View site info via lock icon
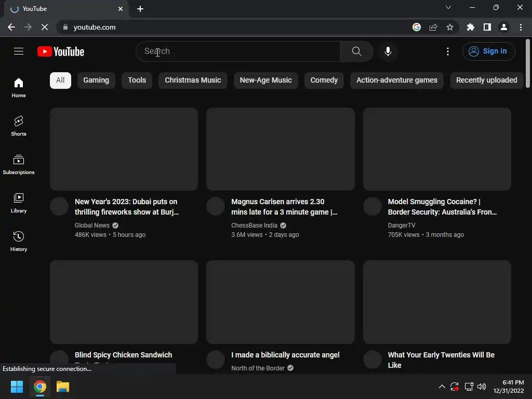This screenshot has height=399, width=532. pyautogui.click(x=65, y=27)
